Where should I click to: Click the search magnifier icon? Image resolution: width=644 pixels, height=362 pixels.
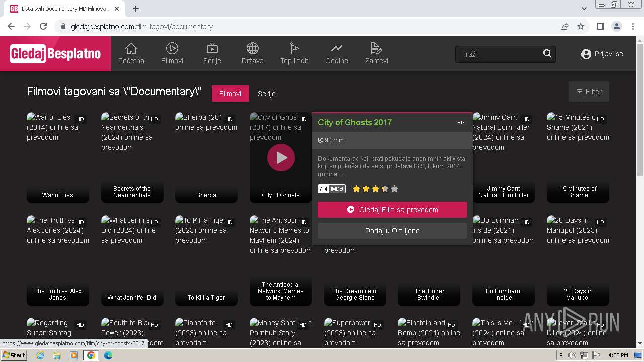pos(547,54)
